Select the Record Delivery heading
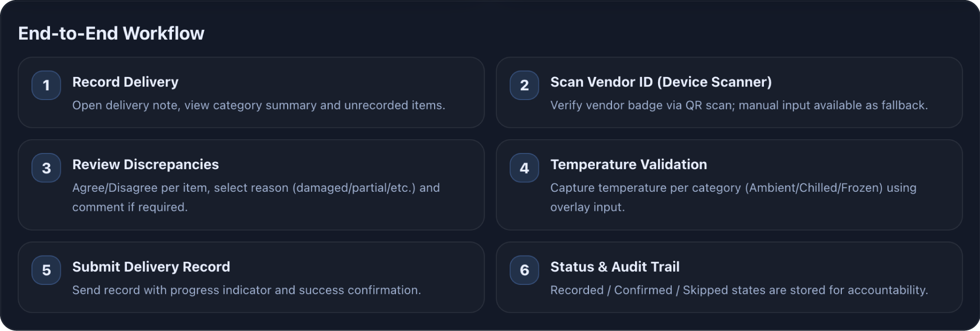 click(125, 82)
